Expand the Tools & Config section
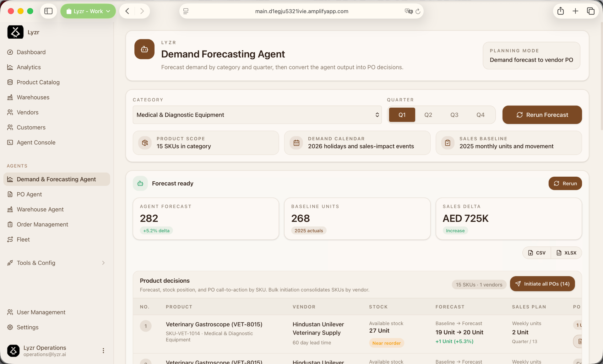The image size is (603, 364). coord(57,263)
